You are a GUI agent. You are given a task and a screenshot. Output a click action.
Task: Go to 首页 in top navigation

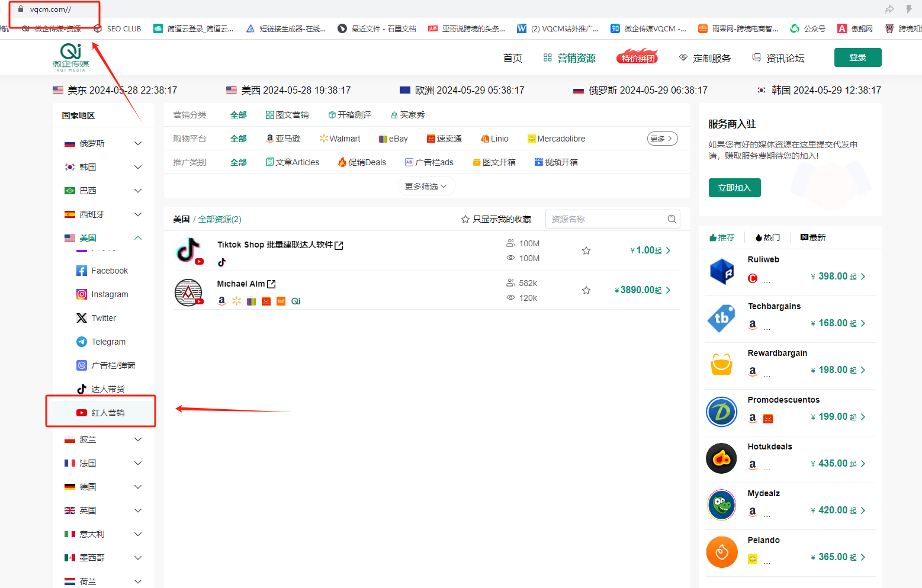click(513, 58)
